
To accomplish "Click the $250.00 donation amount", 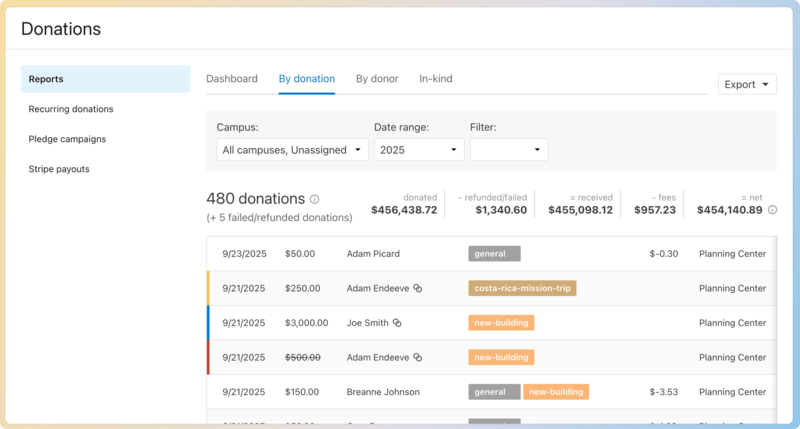I will pos(303,288).
